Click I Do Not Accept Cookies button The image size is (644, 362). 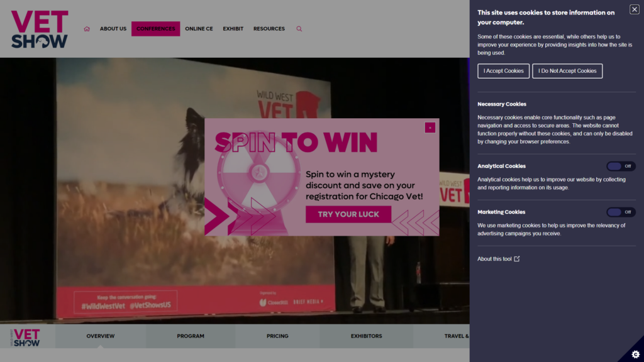point(567,71)
